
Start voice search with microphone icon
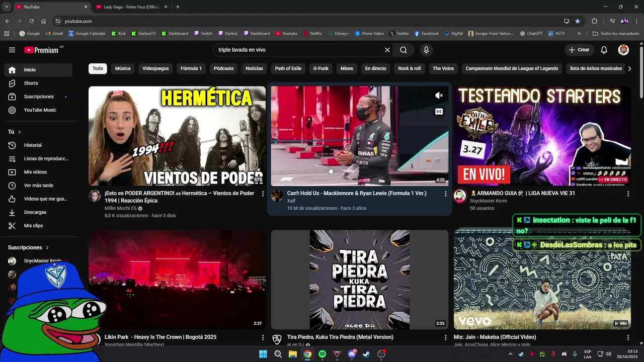[426, 50]
